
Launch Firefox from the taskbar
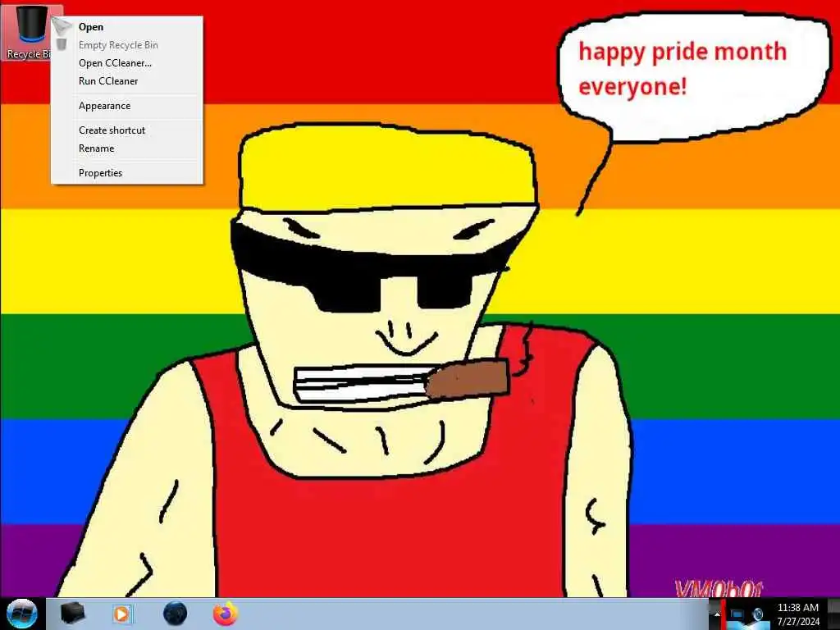226,614
